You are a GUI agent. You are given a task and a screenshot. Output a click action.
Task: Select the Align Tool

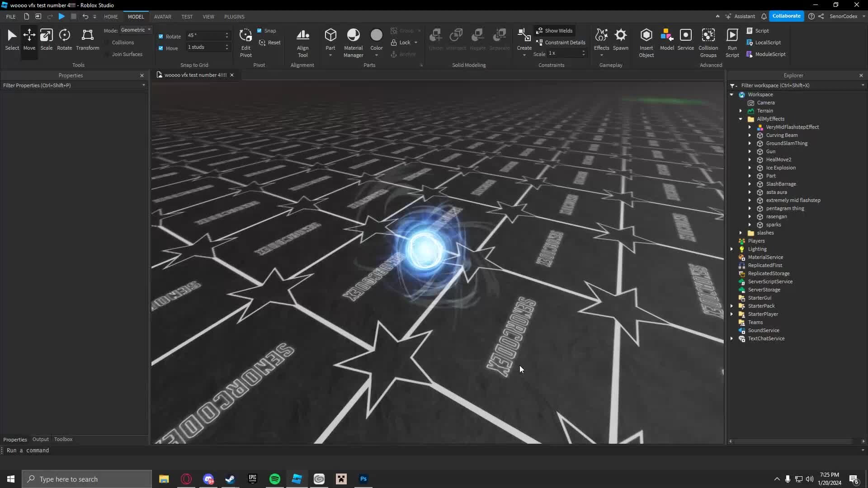coord(302,42)
